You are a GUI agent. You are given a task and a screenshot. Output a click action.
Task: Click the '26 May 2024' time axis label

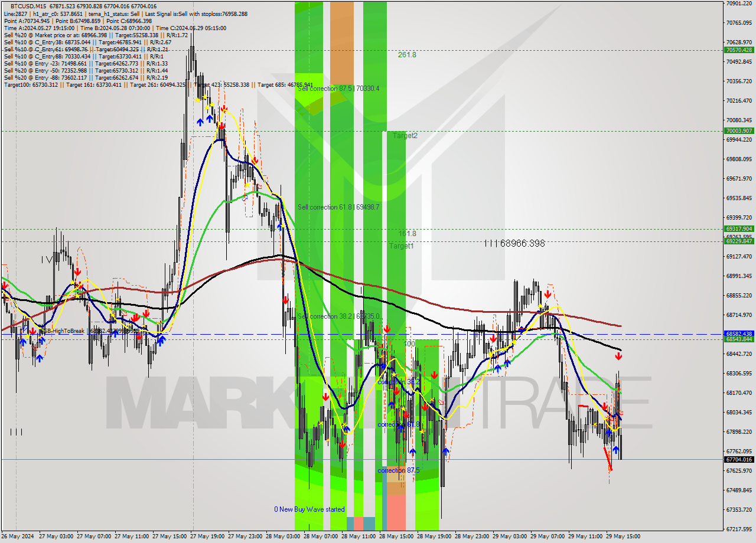point(18,537)
